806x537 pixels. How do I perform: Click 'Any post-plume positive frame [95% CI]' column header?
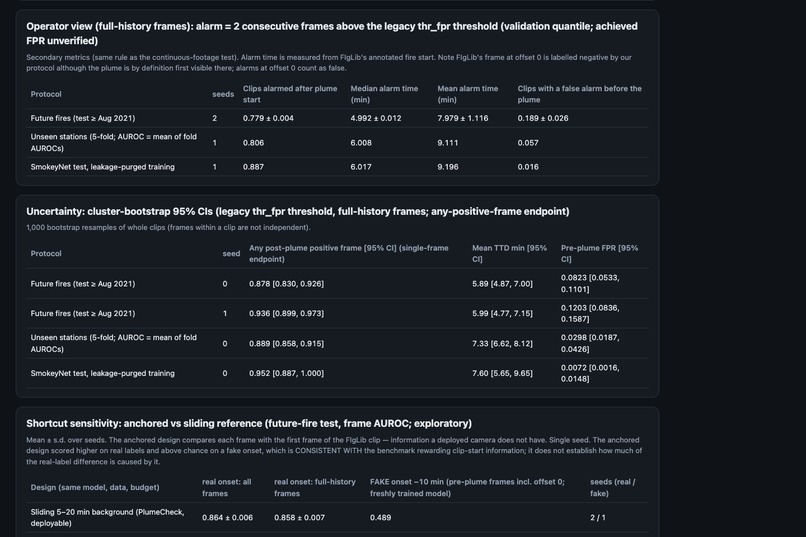(349, 253)
